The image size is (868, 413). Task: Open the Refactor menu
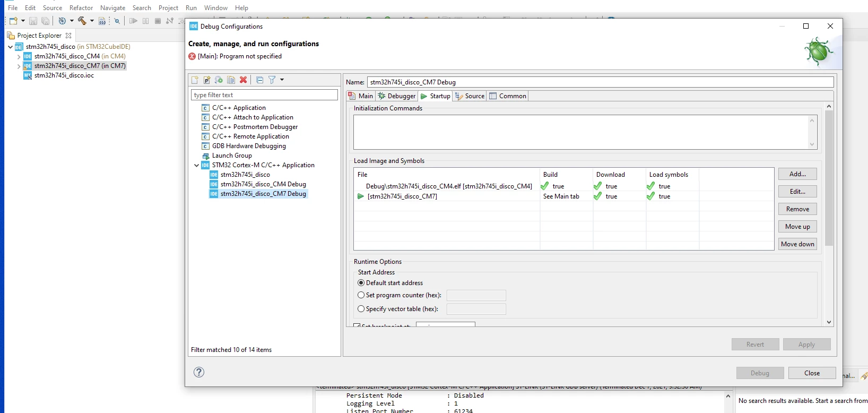pyautogui.click(x=81, y=8)
